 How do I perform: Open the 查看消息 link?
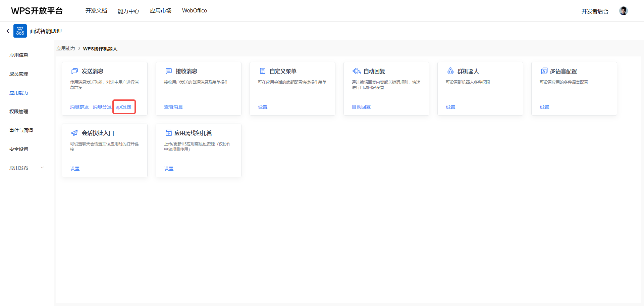pos(173,107)
